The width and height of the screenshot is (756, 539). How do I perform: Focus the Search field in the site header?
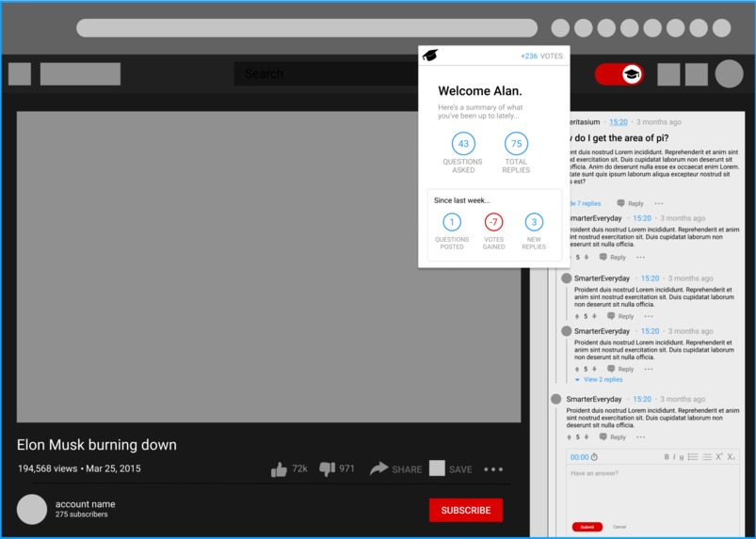(x=326, y=73)
